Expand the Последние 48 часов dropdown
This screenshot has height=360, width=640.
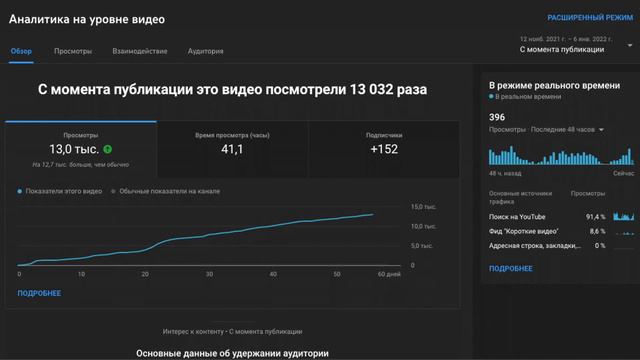pyautogui.click(x=567, y=129)
